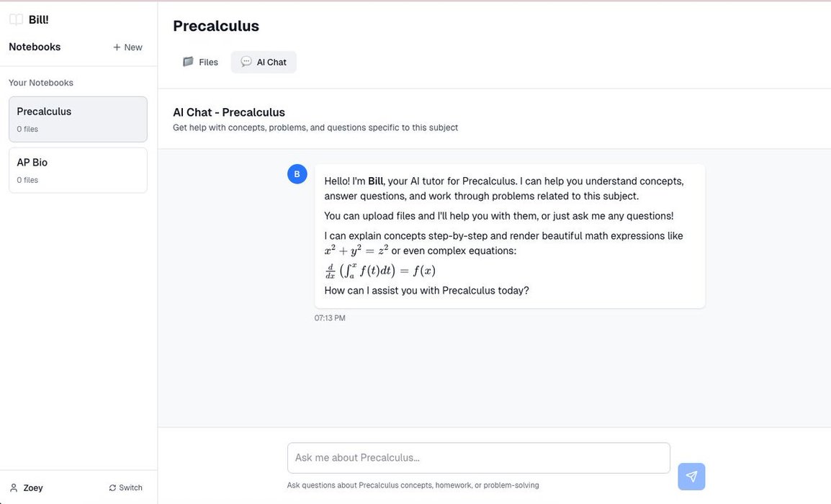The height and width of the screenshot is (504, 831).
Task: Click the user profile icon beside Zoey
Action: click(x=14, y=488)
